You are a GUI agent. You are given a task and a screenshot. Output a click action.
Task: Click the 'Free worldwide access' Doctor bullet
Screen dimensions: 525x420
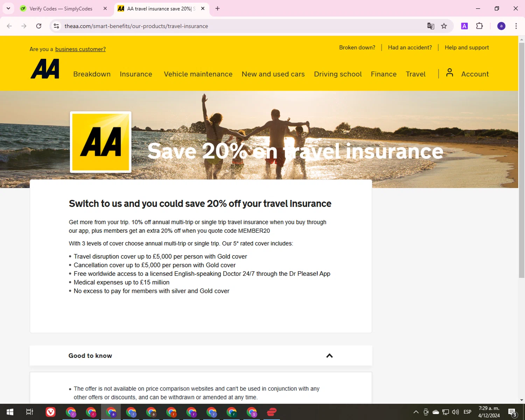(x=202, y=274)
